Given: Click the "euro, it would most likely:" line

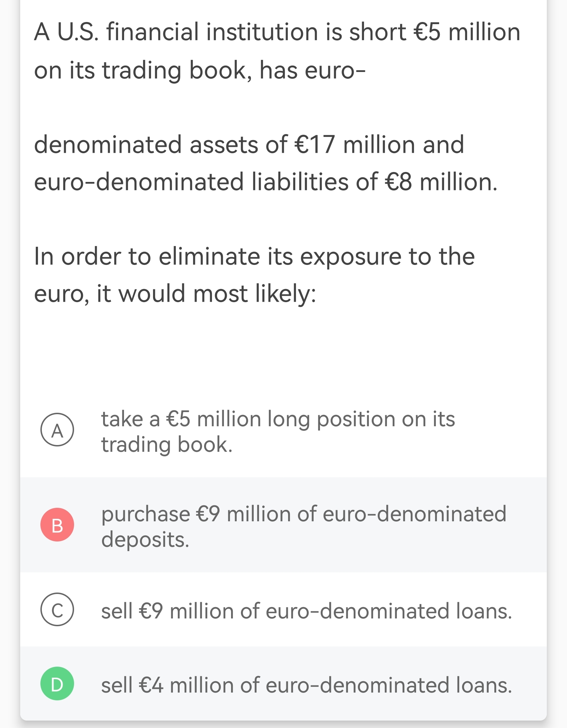Looking at the screenshot, I should pos(175,294).
